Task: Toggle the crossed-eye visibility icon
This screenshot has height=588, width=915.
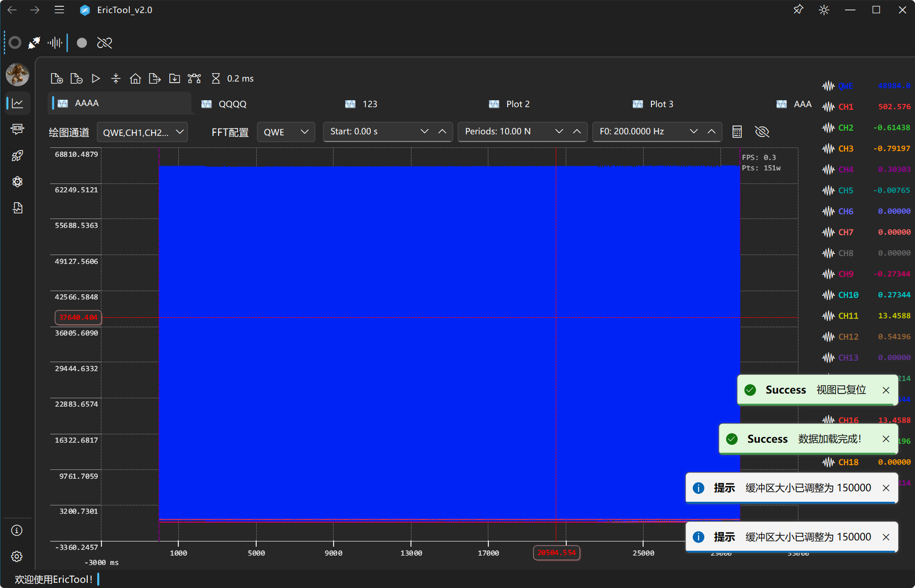Action: (x=762, y=132)
